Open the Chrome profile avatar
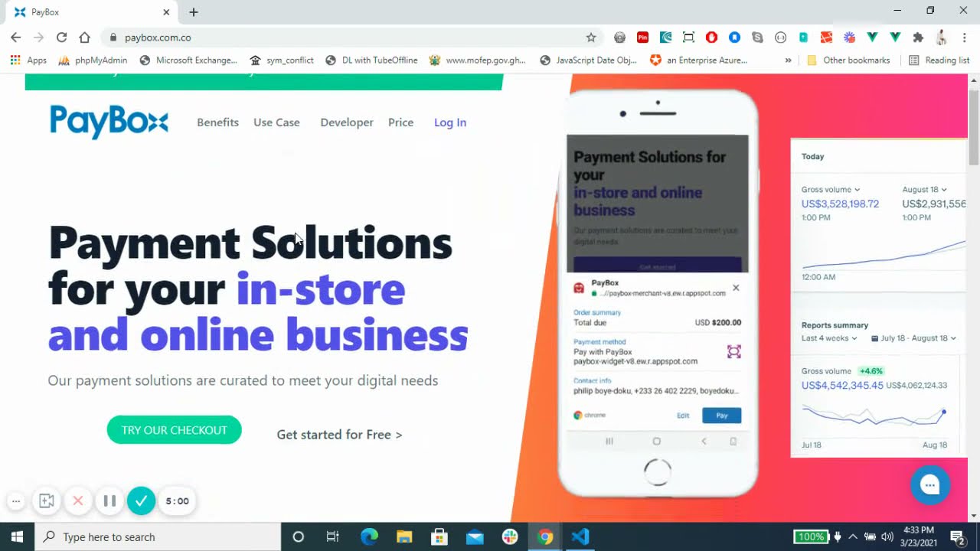 (x=942, y=37)
